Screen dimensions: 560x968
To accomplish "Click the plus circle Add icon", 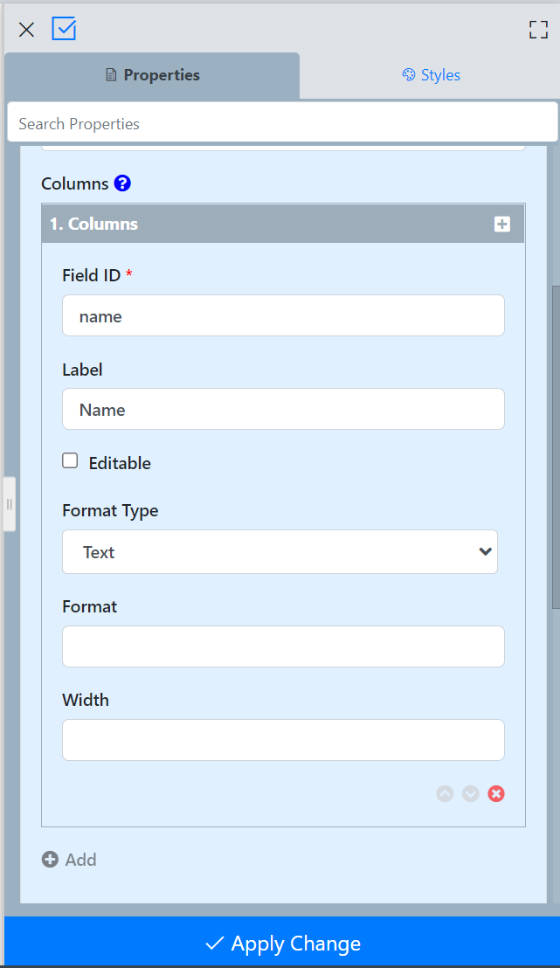I will tap(50, 860).
